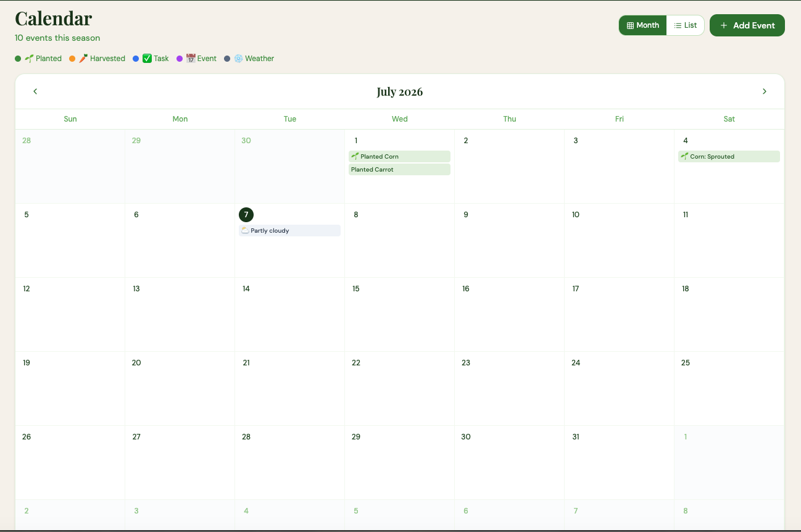Go to previous month with left chevron
The image size is (801, 532).
(x=35, y=91)
